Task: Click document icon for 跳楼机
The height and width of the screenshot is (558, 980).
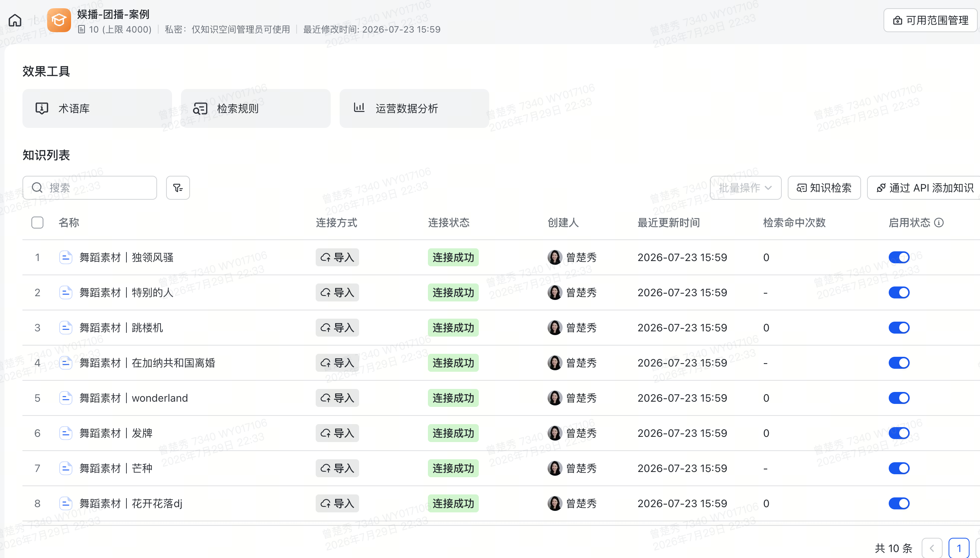Action: [x=65, y=328]
